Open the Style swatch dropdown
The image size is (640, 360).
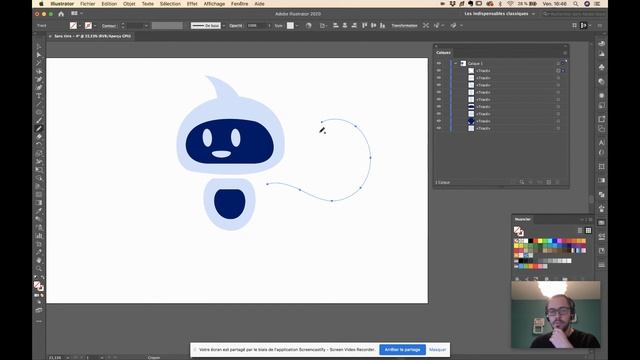tap(297, 26)
